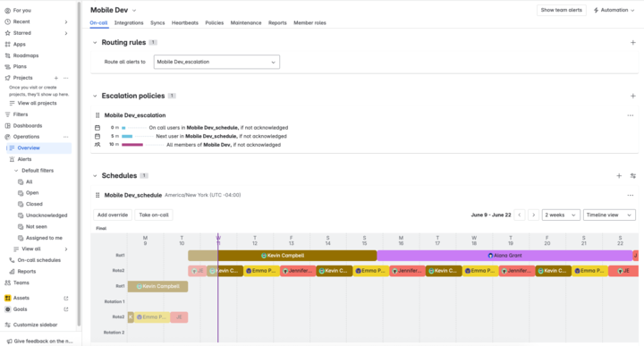This screenshot has width=644, height=346.
Task: Go to next date range arrow
Action: (533, 215)
